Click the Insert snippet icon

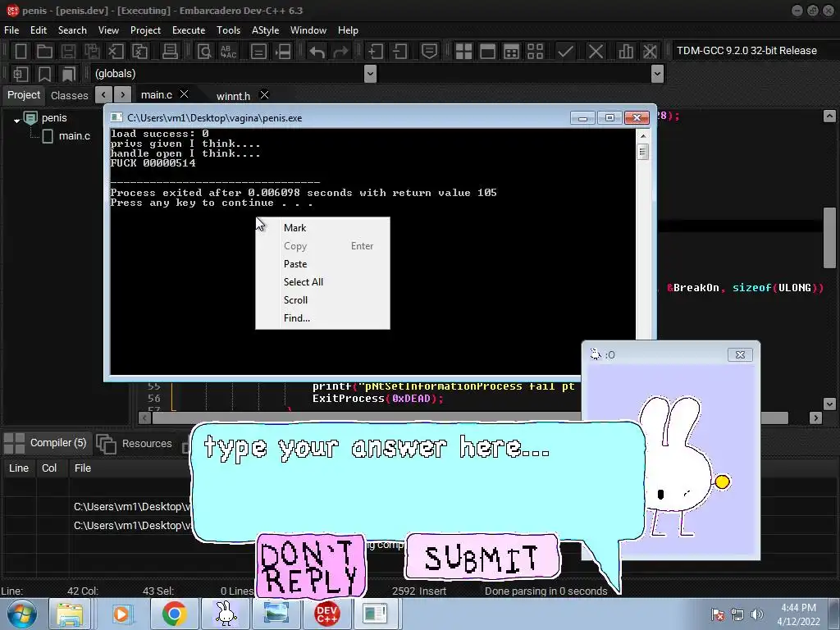coord(21,74)
